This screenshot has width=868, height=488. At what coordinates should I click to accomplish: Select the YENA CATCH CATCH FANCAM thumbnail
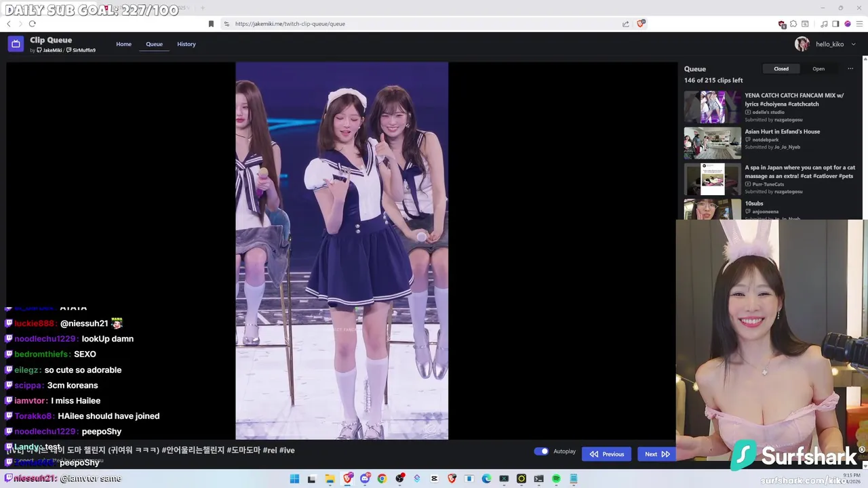(712, 107)
